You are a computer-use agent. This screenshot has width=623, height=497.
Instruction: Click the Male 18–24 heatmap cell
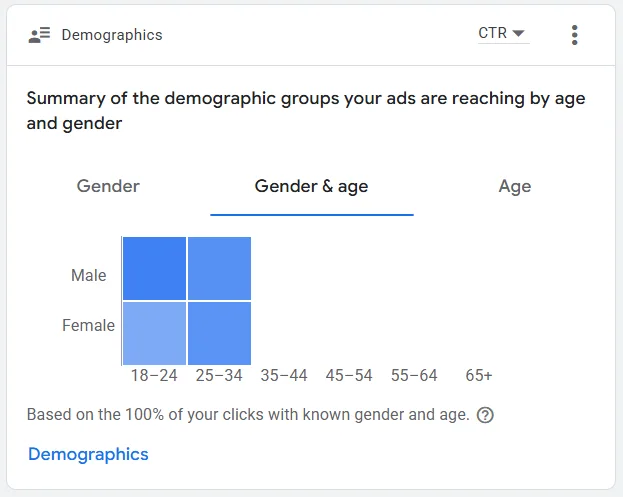tap(154, 268)
